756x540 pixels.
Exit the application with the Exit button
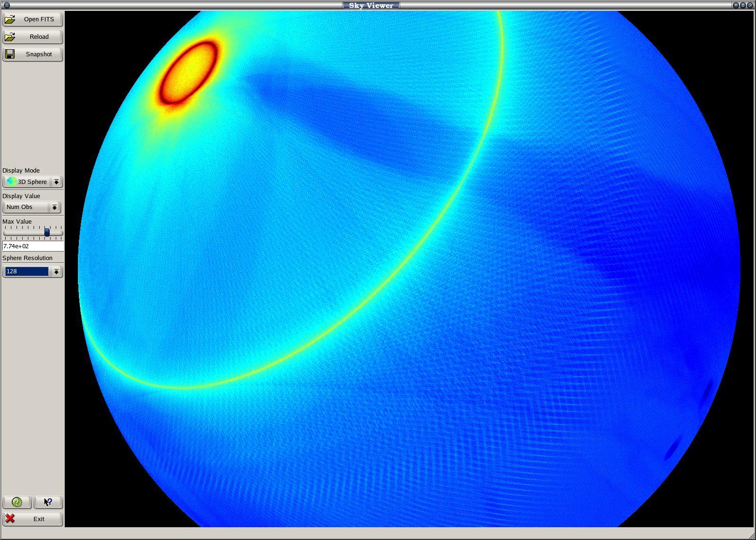(x=32, y=519)
